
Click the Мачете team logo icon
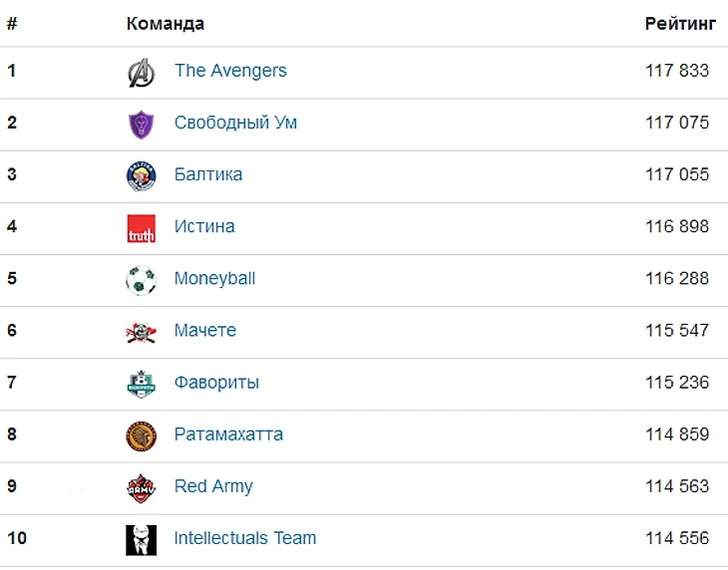click(x=141, y=332)
